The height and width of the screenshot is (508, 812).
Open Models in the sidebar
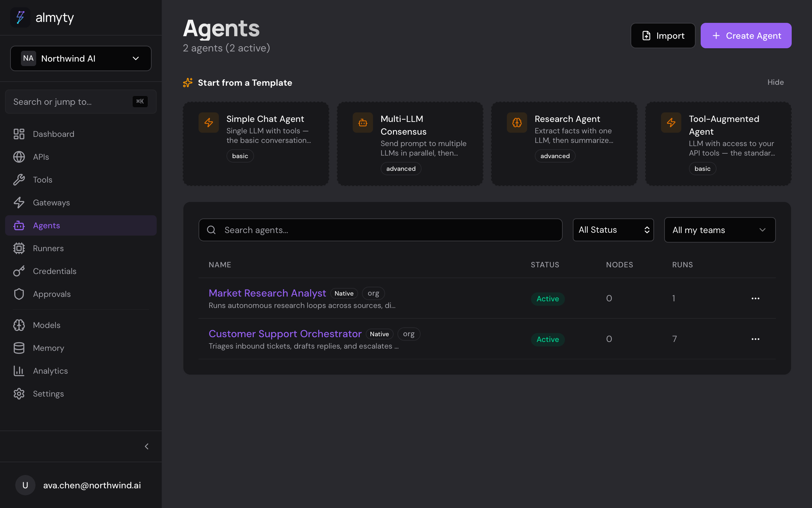81,325
